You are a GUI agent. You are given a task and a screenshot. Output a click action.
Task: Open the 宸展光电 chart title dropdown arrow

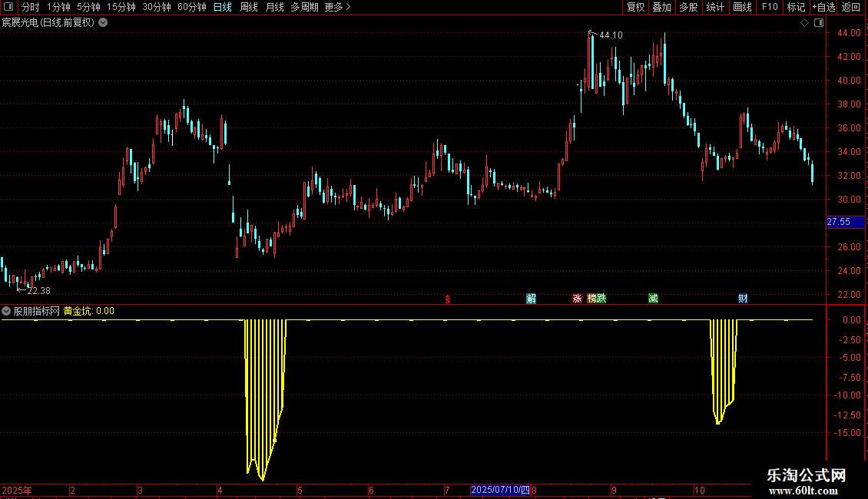click(x=103, y=23)
